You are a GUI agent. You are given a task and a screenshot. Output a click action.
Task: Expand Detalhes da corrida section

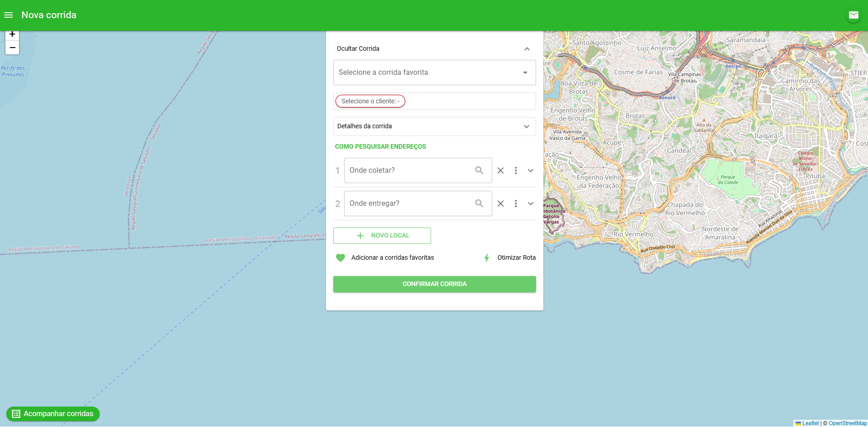(435, 126)
